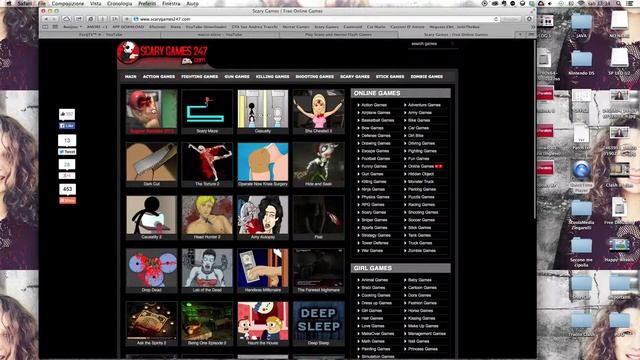640x360 pixels.
Task: Open the reading list sidebar icon
Action: 45,27
